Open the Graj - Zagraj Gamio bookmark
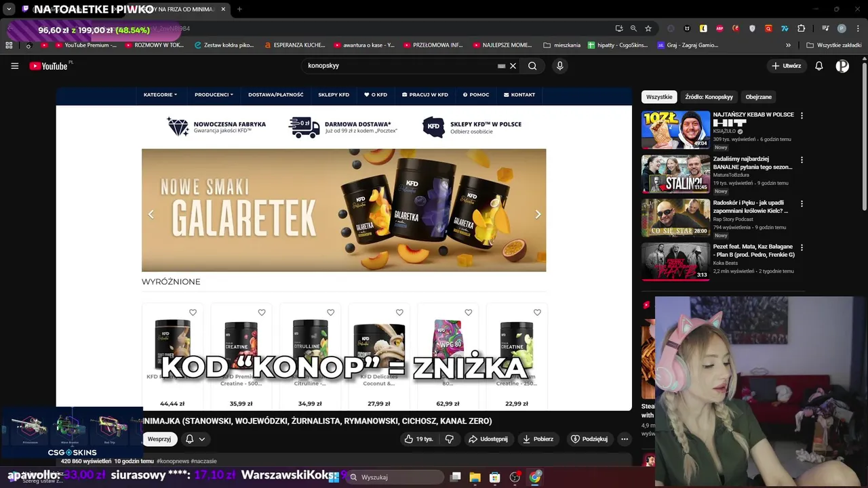Image resolution: width=868 pixels, height=488 pixels. [688, 45]
